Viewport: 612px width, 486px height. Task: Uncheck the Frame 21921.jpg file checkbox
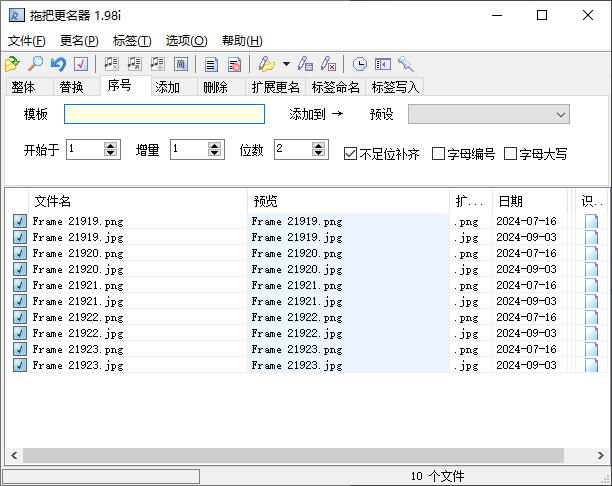(20, 301)
